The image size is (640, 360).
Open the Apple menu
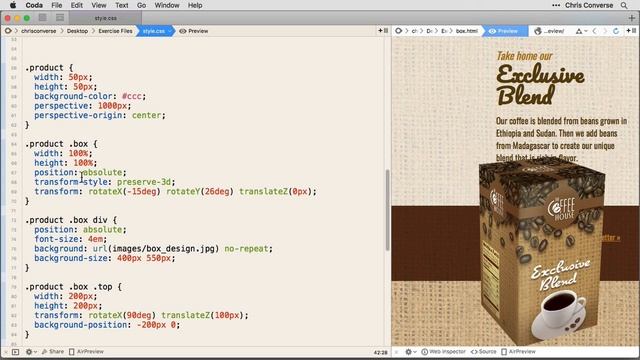coord(13,5)
